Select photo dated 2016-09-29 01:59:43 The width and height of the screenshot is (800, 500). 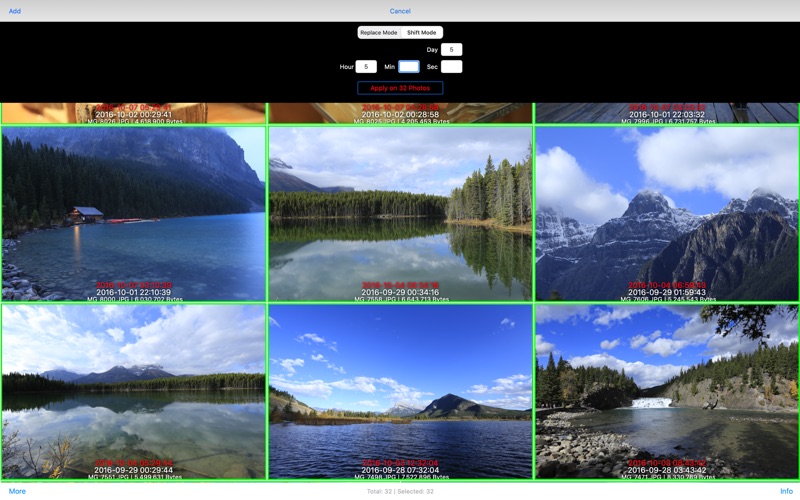667,214
